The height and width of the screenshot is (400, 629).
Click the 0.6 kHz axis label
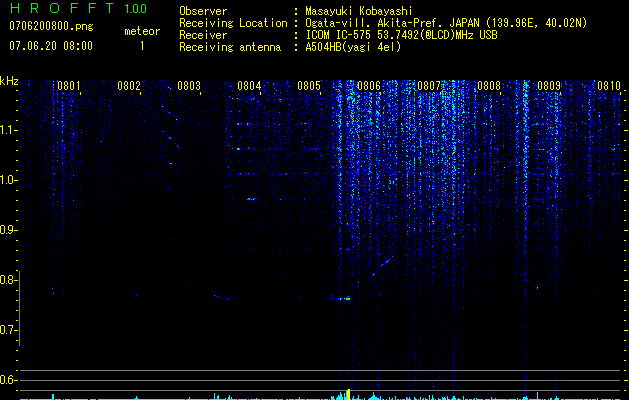click(7, 380)
